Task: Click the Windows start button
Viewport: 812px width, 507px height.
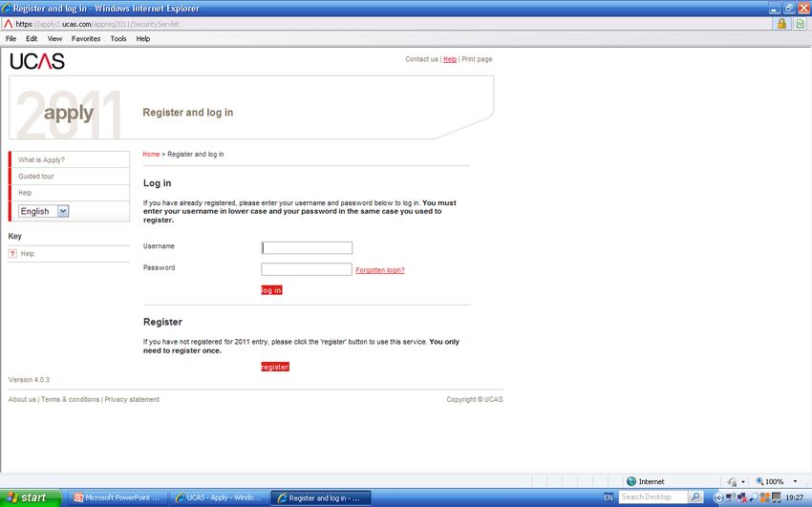Action: pyautogui.click(x=31, y=497)
